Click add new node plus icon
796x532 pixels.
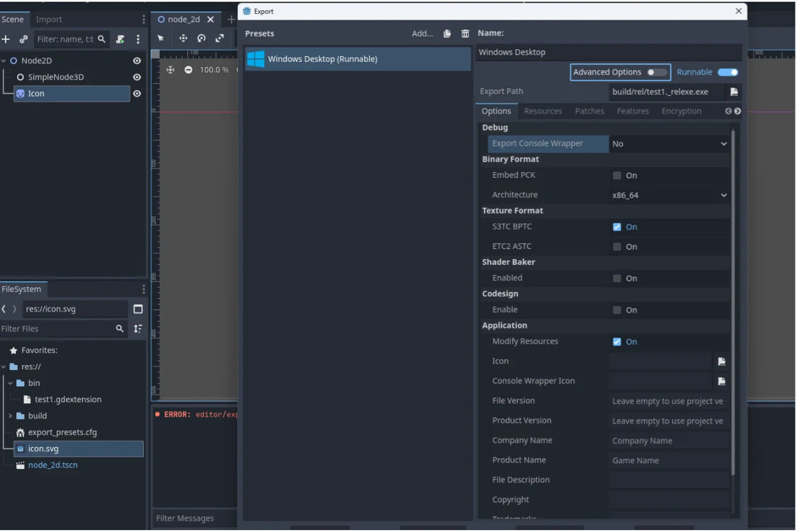coord(6,39)
